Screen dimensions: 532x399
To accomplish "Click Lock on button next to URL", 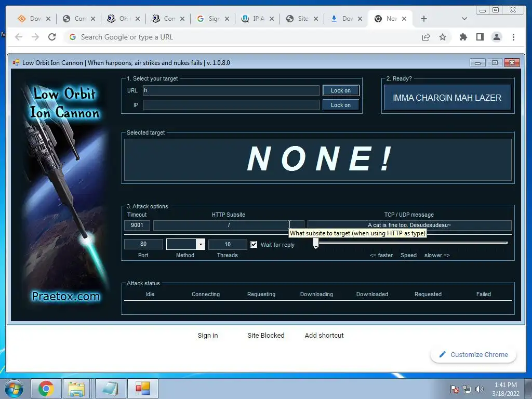I will click(341, 90).
